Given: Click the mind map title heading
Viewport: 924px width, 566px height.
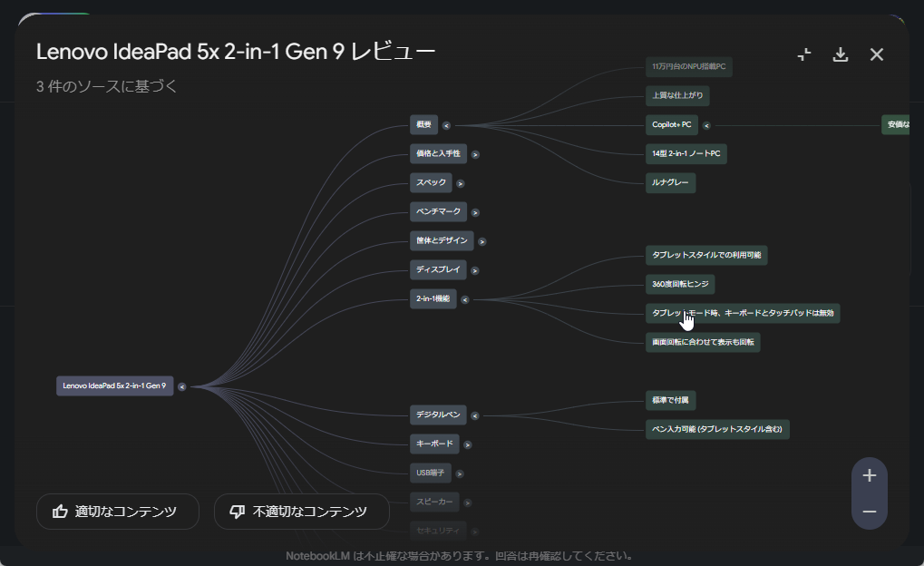Looking at the screenshot, I should pos(236,52).
